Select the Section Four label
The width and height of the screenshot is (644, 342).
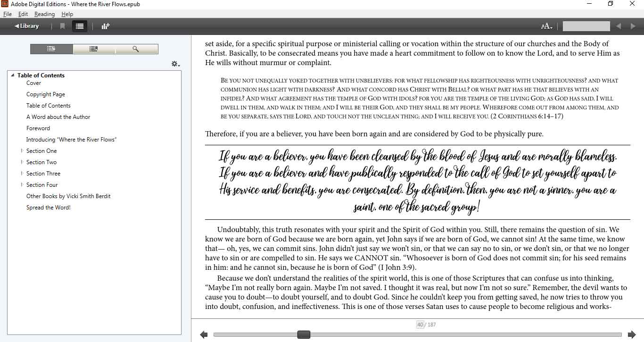point(42,185)
